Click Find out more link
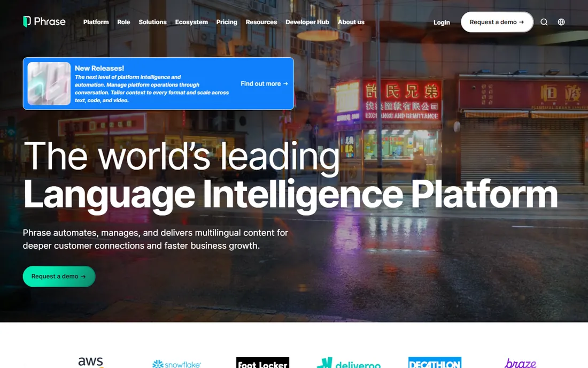This screenshot has height=368, width=588. pos(264,83)
